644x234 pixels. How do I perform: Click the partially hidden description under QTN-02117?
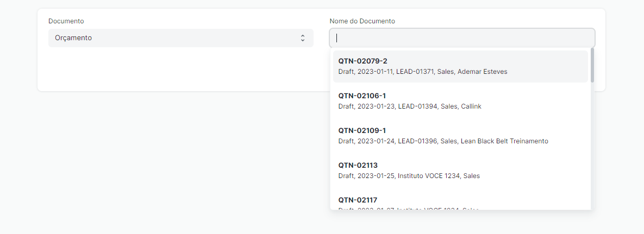pyautogui.click(x=408, y=209)
